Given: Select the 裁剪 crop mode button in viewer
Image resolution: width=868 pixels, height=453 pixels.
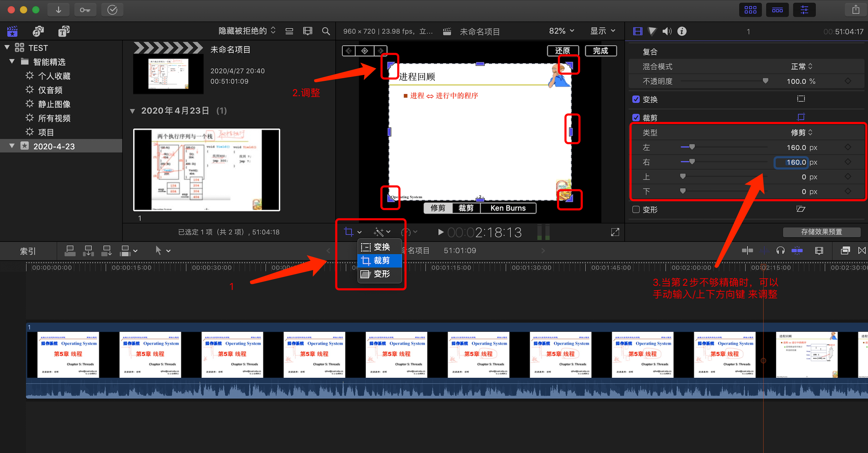Looking at the screenshot, I should coord(466,208).
